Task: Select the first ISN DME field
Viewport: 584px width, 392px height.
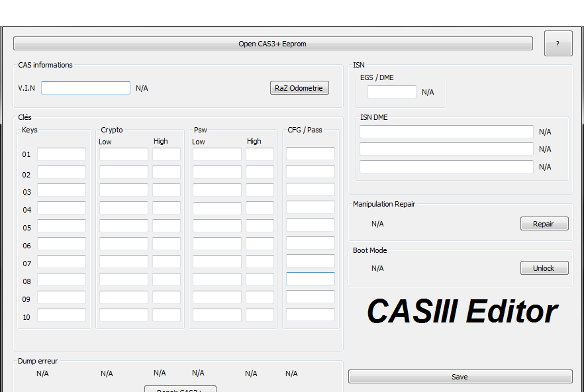Action: tap(446, 132)
